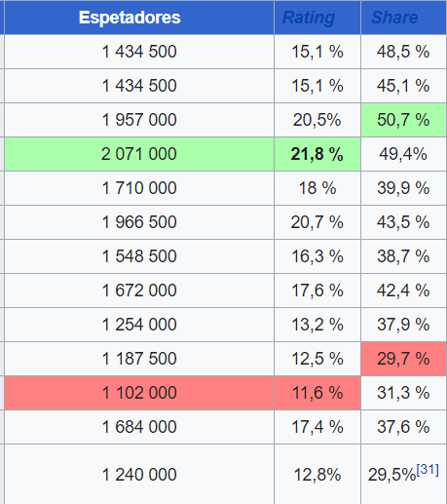This screenshot has width=447, height=504.
Task: Select the 31,3 % share cell
Action: tap(404, 393)
